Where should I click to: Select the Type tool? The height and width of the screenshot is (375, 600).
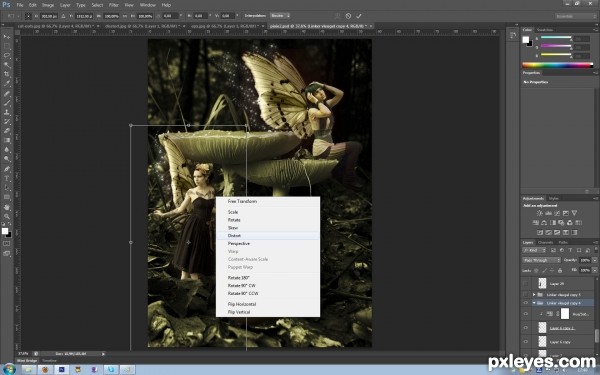coord(7,178)
